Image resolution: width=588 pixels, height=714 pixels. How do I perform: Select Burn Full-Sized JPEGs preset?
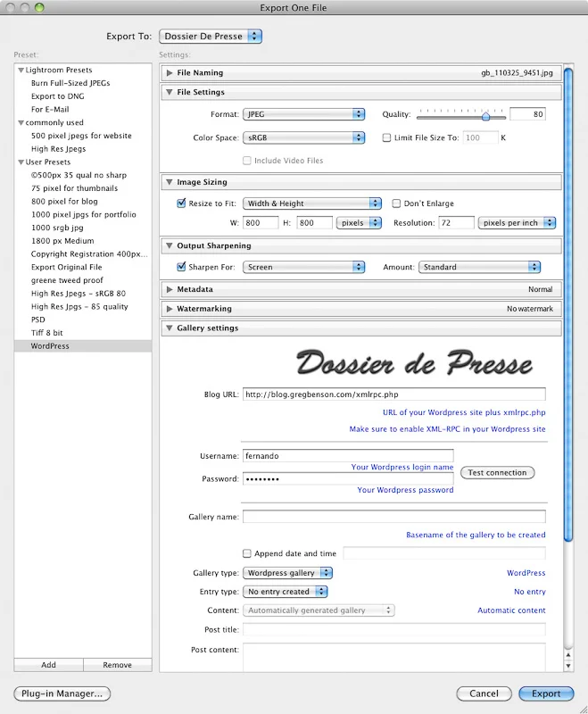(x=70, y=83)
